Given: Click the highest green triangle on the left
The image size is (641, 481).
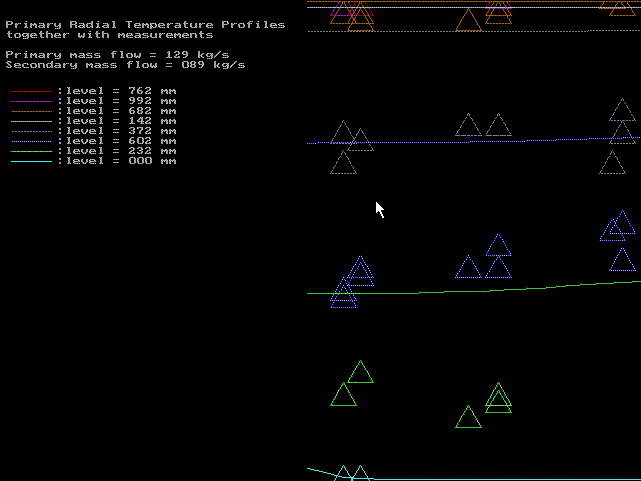Looking at the screenshot, I should [361, 372].
